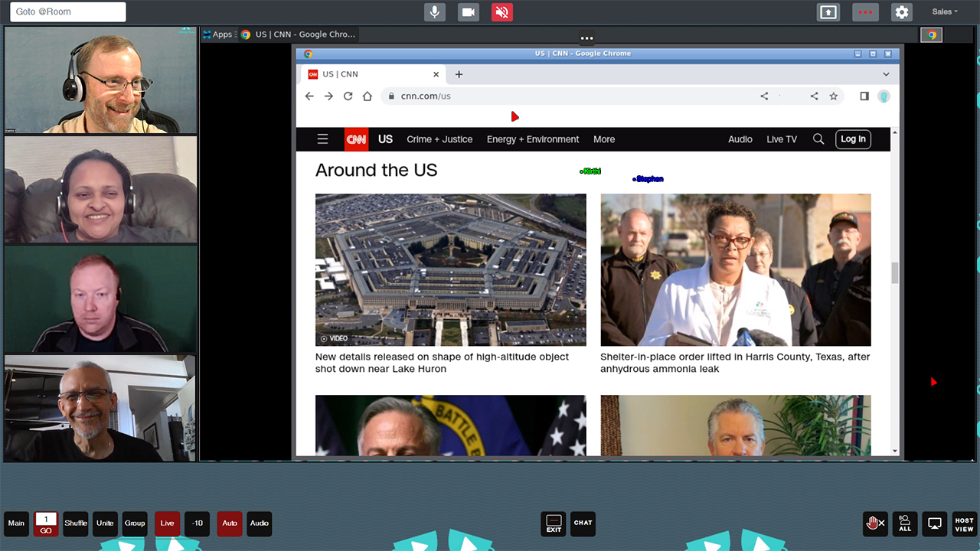The width and height of the screenshot is (980, 551).
Task: Reload the CNN page
Action: 348,96
